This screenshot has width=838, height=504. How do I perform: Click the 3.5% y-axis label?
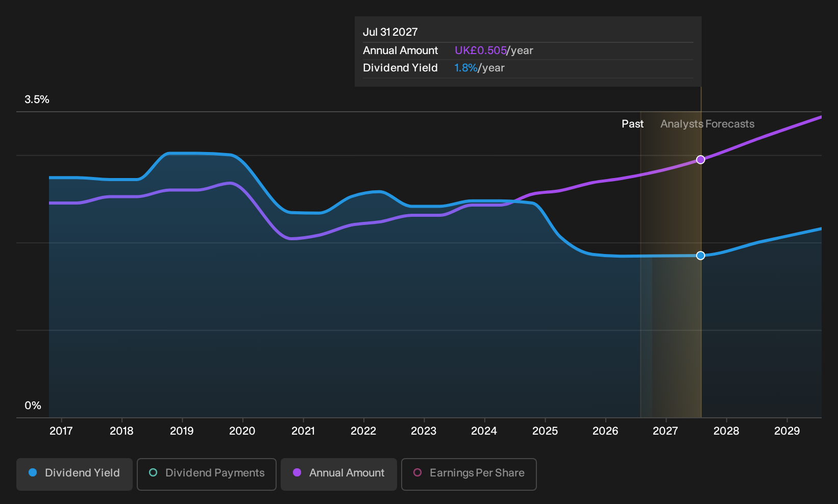pyautogui.click(x=37, y=99)
